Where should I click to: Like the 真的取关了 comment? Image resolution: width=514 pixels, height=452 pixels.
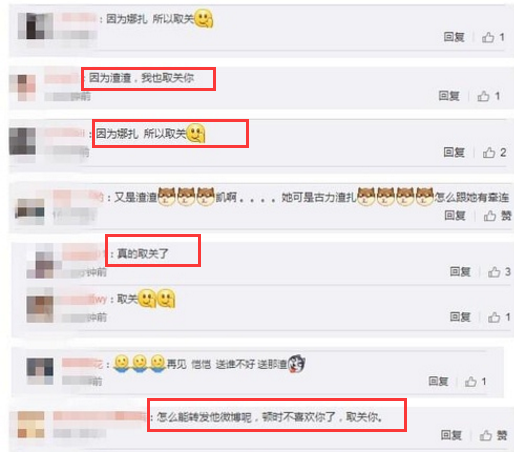tap(494, 272)
